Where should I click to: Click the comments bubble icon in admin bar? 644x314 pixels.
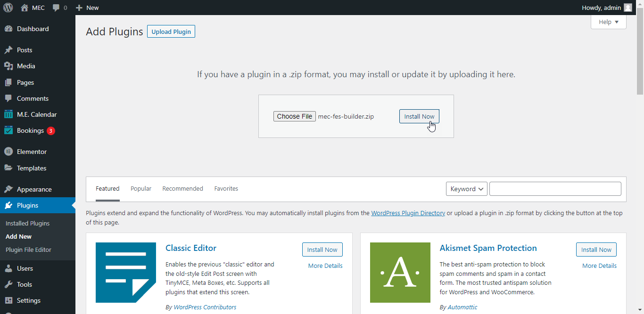point(57,8)
